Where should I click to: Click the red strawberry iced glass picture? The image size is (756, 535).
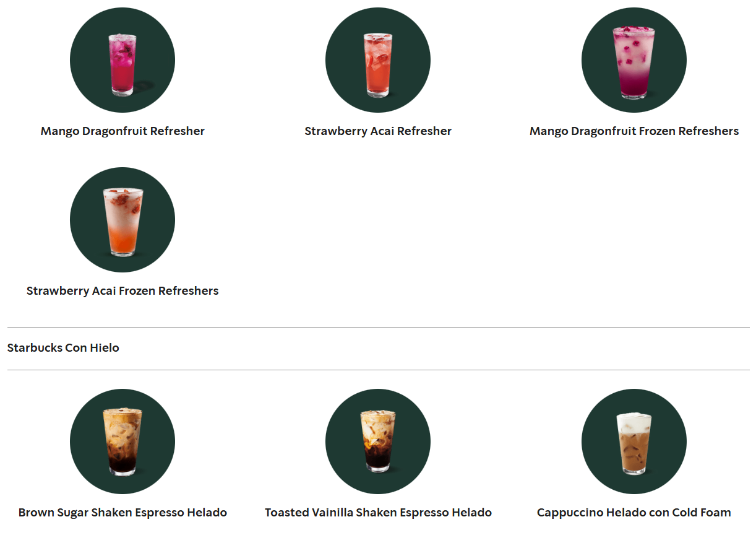pyautogui.click(x=378, y=65)
